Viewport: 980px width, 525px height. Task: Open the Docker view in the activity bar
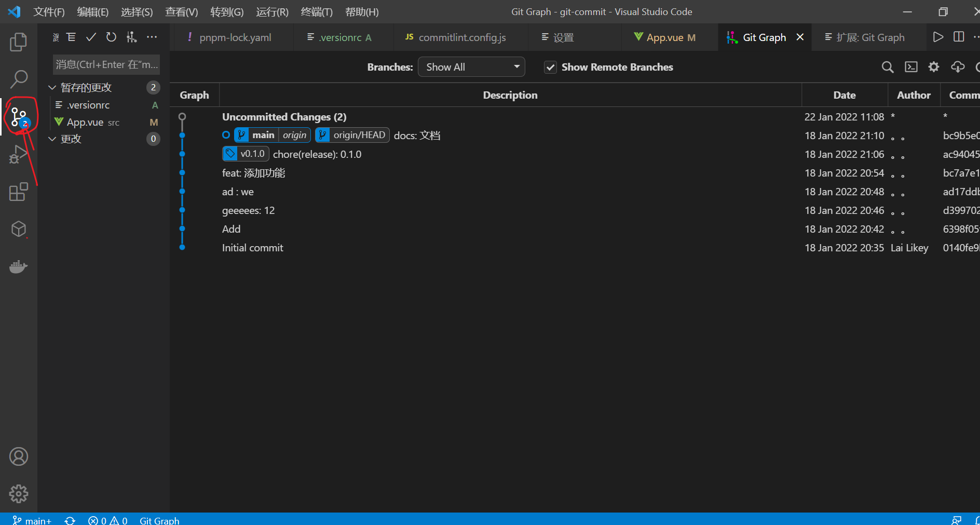[x=19, y=266]
